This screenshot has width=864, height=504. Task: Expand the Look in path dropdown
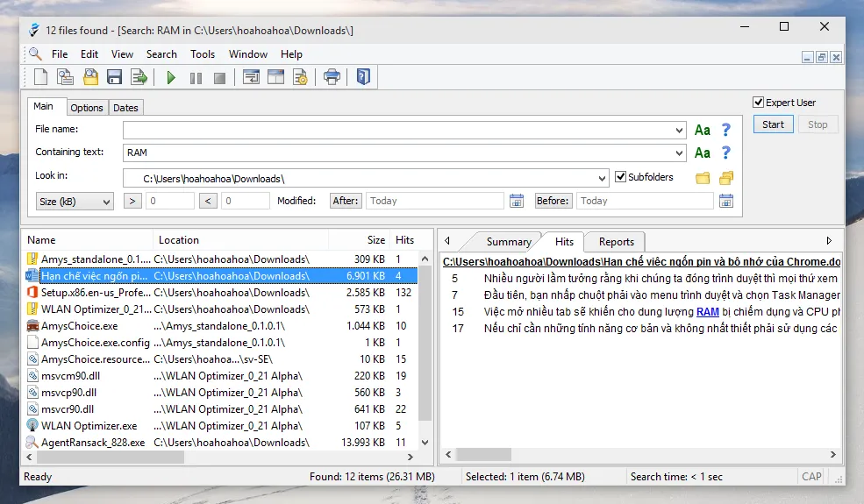(602, 179)
